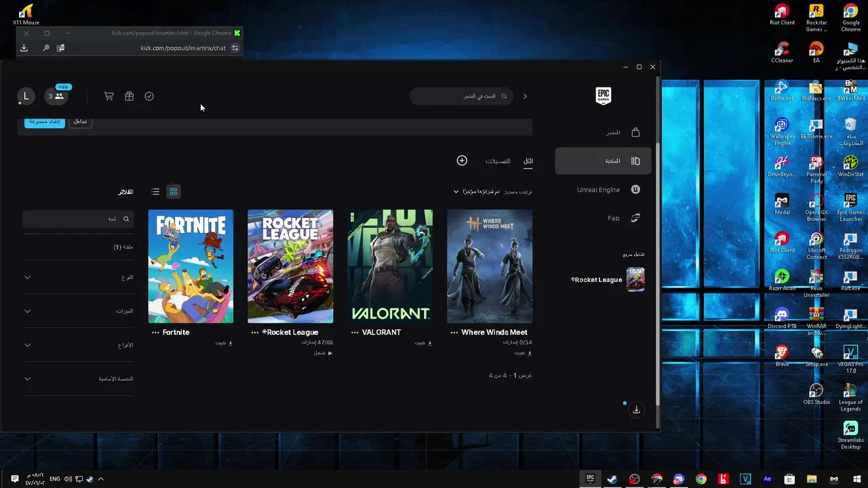Expand the Types filter chevron
868x488 pixels.
point(28,345)
